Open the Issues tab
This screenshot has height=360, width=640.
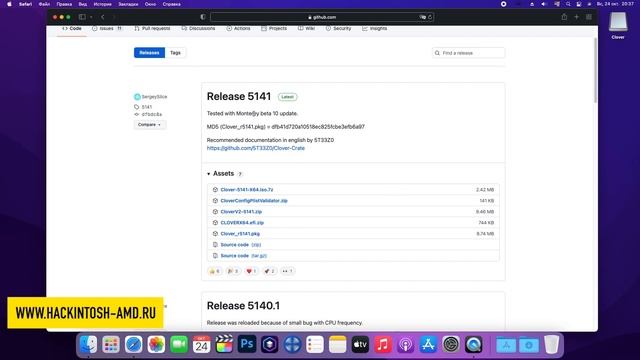[x=107, y=29]
